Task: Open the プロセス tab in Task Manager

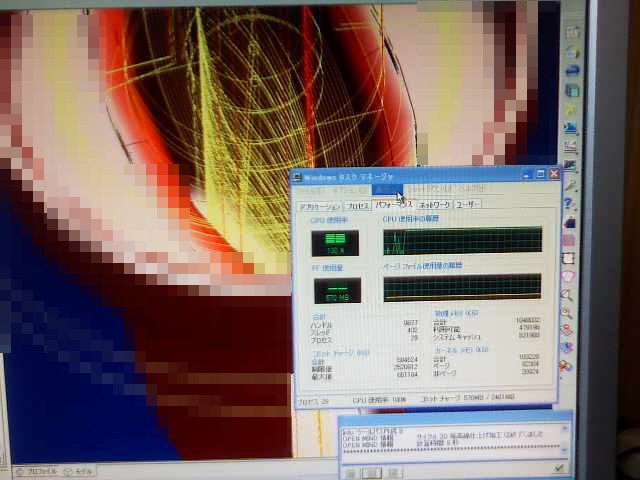Action: point(356,205)
